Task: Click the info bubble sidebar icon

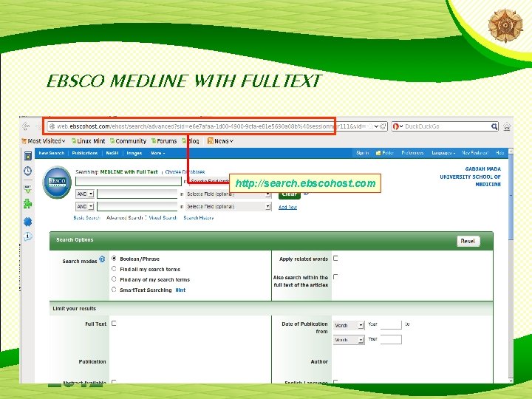Action: pyautogui.click(x=28, y=236)
